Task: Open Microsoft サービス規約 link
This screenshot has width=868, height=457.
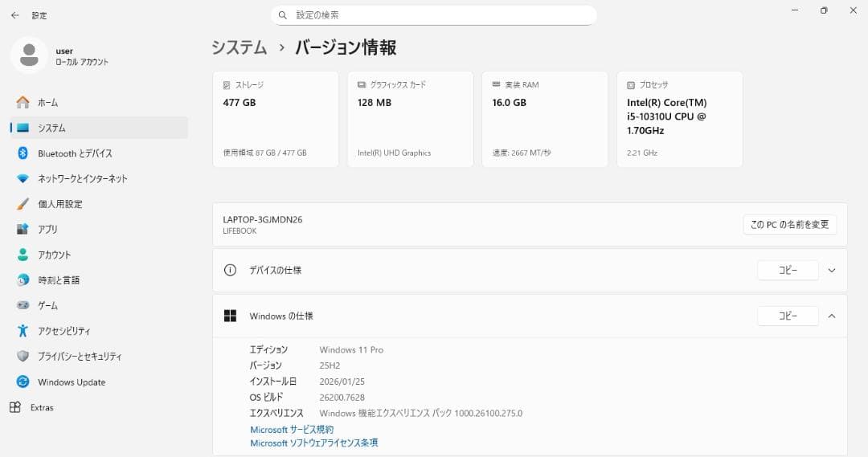Action: point(292,430)
